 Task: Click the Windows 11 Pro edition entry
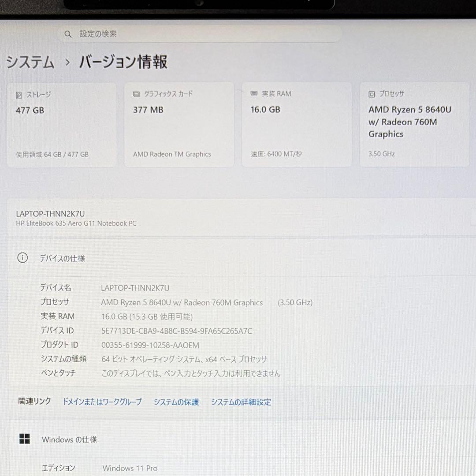tap(130, 468)
